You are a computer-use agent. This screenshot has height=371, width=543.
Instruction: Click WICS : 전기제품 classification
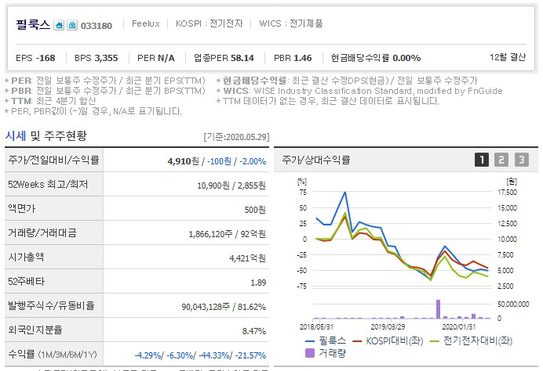291,24
